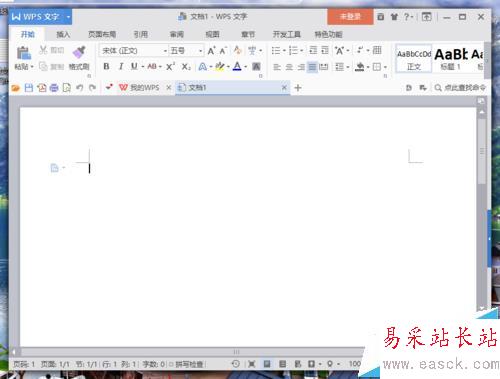Click the skin T-shirt icon in title bar

[x=394, y=17]
